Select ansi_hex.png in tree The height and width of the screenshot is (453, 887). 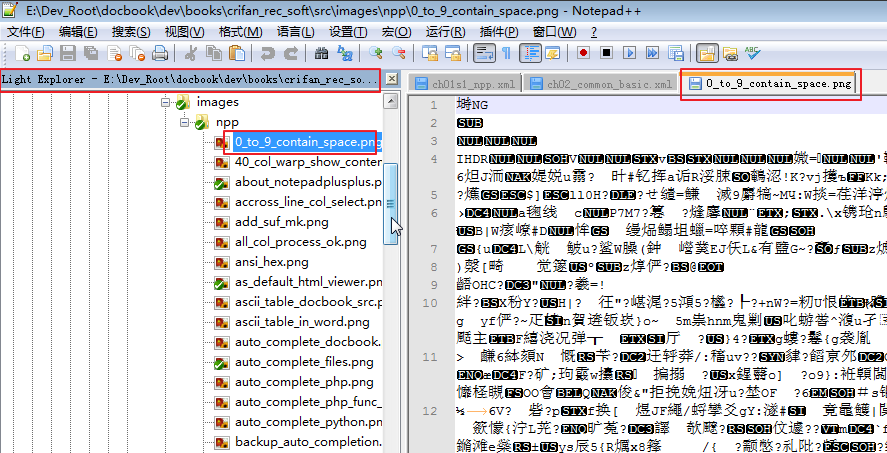pyautogui.click(x=272, y=262)
